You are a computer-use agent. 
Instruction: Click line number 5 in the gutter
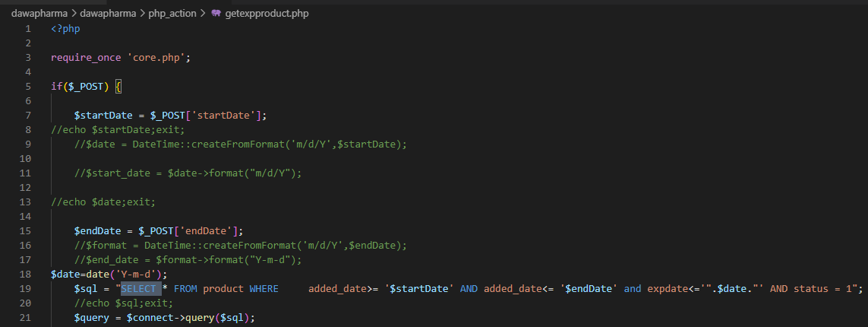click(28, 86)
